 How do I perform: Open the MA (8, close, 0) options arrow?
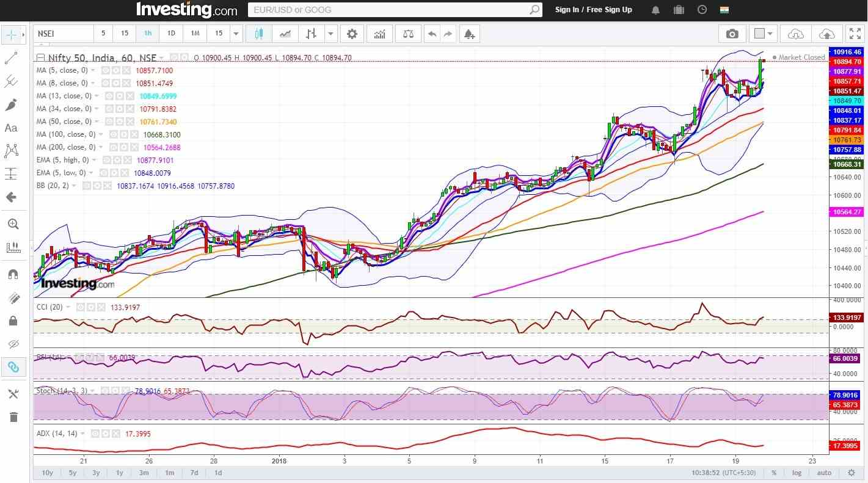click(93, 83)
